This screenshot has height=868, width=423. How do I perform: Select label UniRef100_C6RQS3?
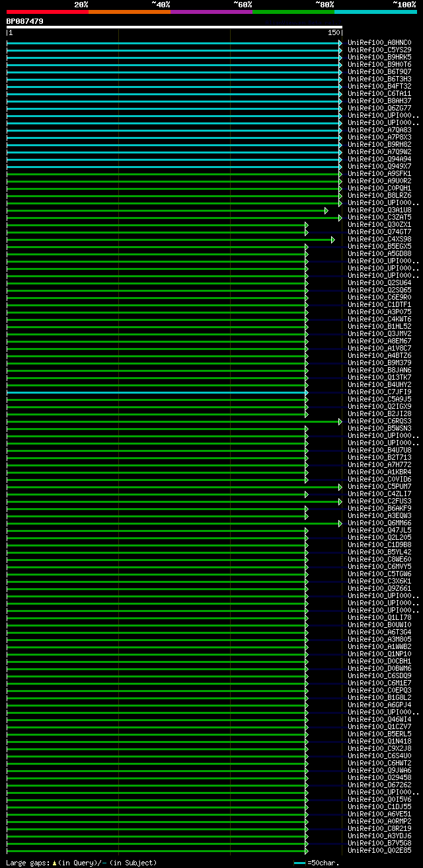coord(379,421)
